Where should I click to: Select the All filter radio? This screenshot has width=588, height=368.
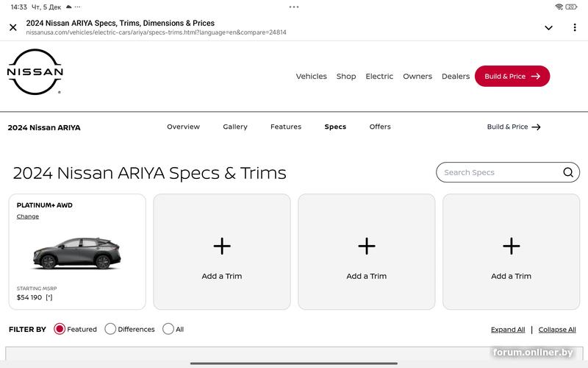click(x=168, y=329)
